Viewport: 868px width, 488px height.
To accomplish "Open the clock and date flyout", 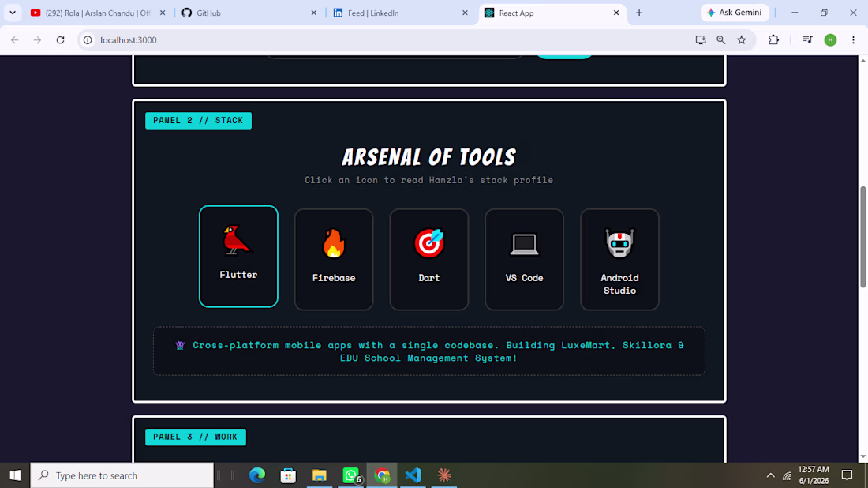I will [814, 475].
